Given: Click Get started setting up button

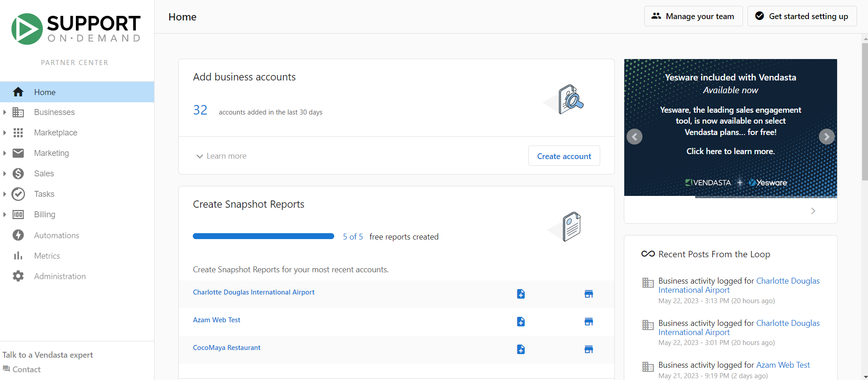Looking at the screenshot, I should (802, 16).
